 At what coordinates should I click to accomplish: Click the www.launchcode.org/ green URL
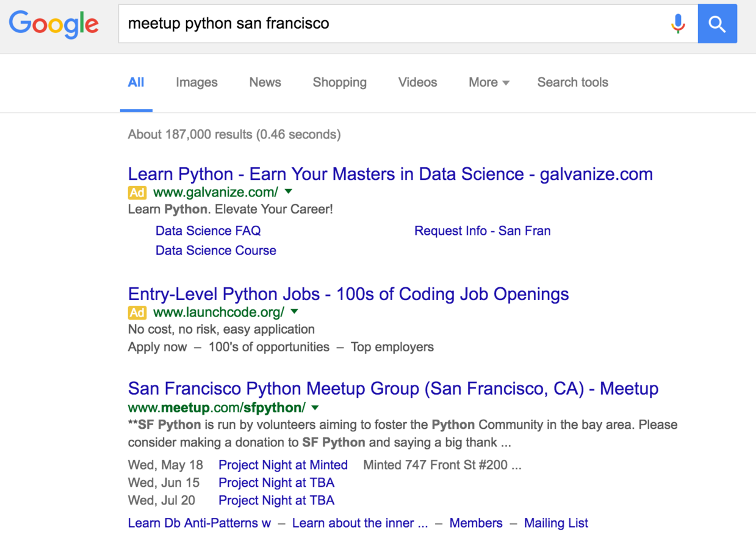pyautogui.click(x=218, y=312)
